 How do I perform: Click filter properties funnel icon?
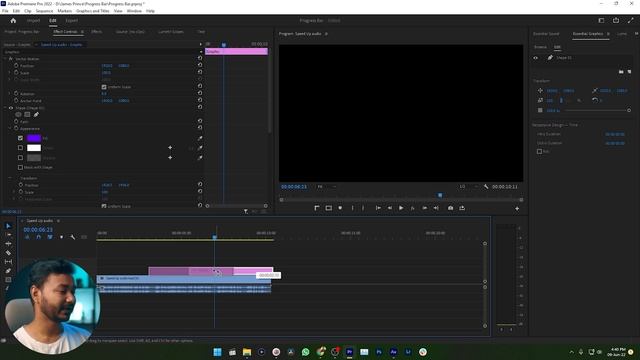click(x=246, y=211)
